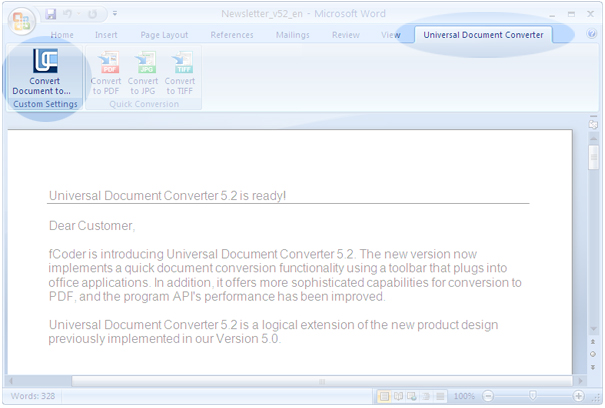Image resolution: width=605 pixels, height=408 pixels.
Task: Switch to the View tab
Action: 390,35
